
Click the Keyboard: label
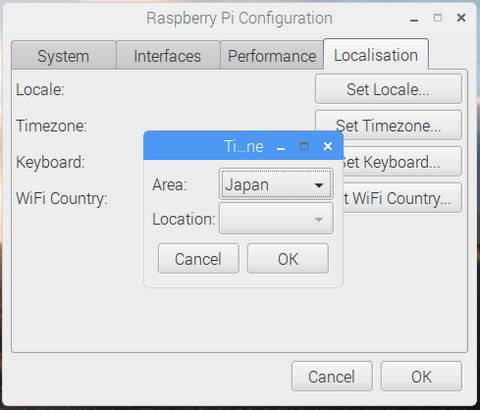click(51, 162)
